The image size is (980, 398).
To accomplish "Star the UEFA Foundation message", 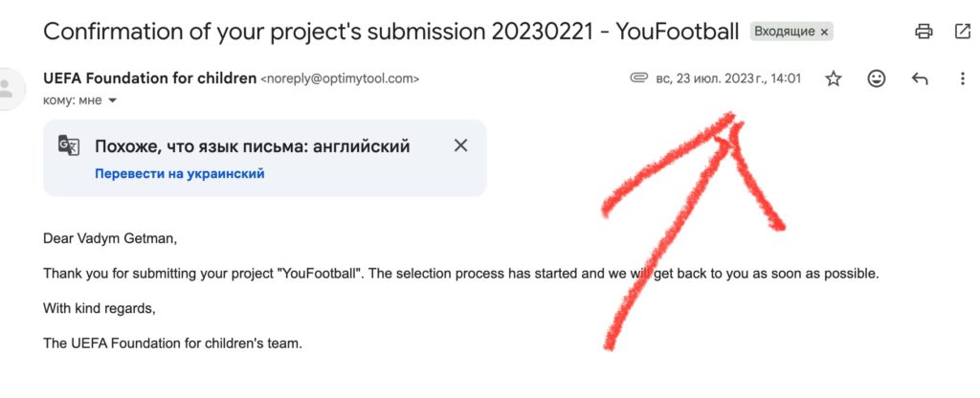I will click(x=834, y=78).
